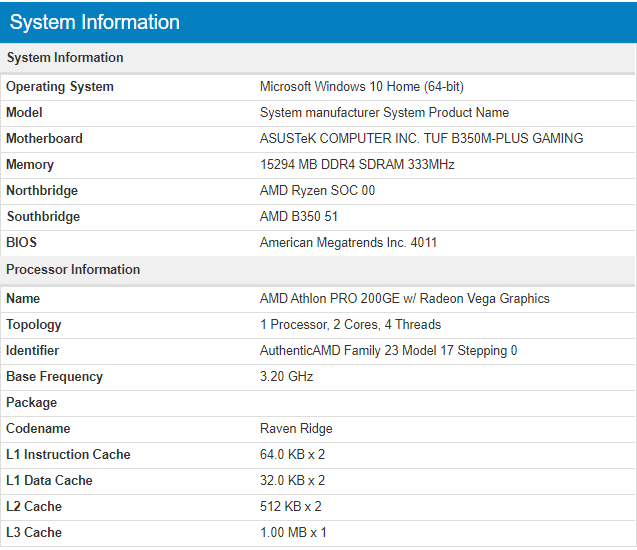
Task: Select the 64.0 KB x 2 value
Action: coord(292,455)
